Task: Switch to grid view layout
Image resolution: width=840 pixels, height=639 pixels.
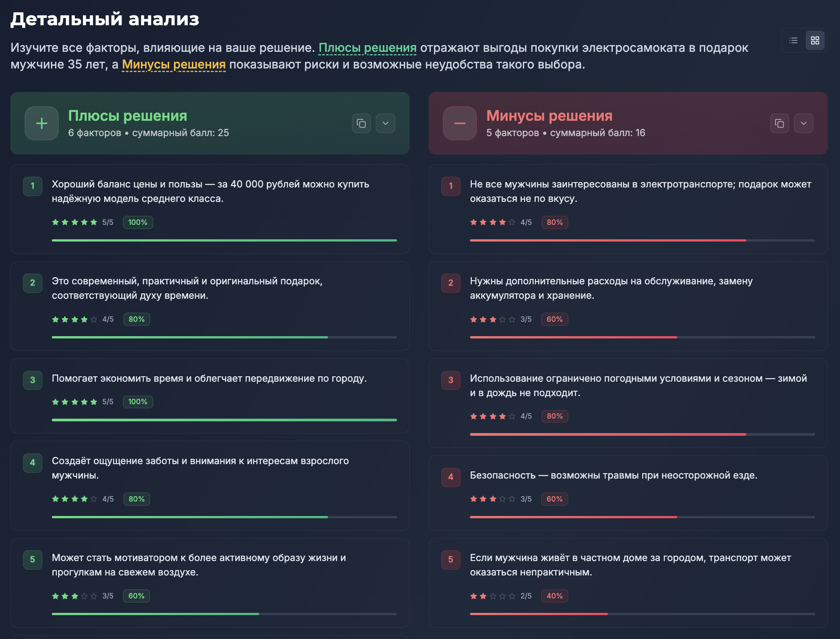Action: click(x=815, y=41)
